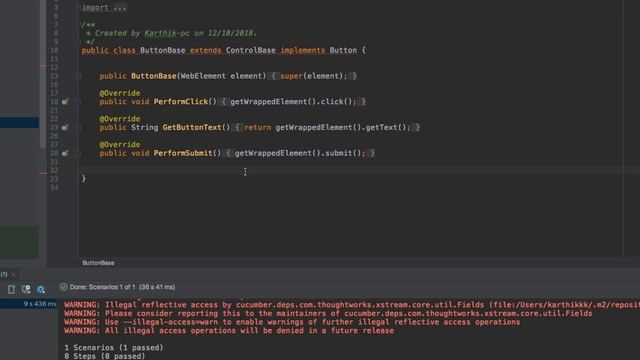Screen dimensions: 640x360
Task: Expand the fold toggle on GetButtonText line
Action: (78, 128)
